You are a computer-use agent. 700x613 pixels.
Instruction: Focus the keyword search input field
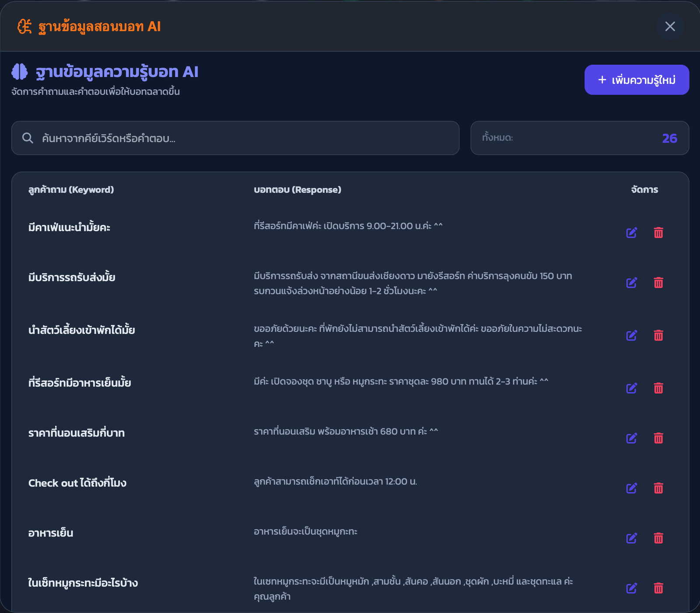click(x=245, y=138)
